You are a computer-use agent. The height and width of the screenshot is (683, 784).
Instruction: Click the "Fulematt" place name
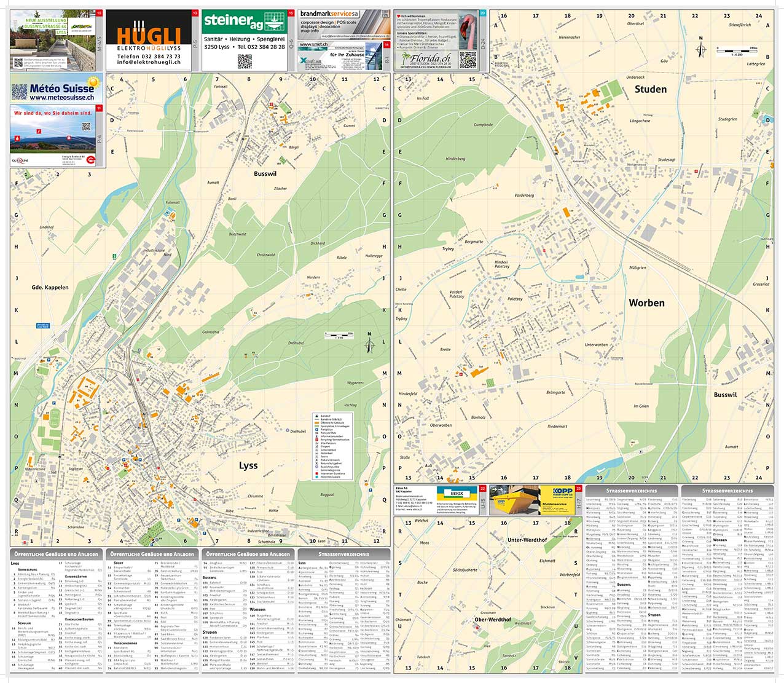173,202
